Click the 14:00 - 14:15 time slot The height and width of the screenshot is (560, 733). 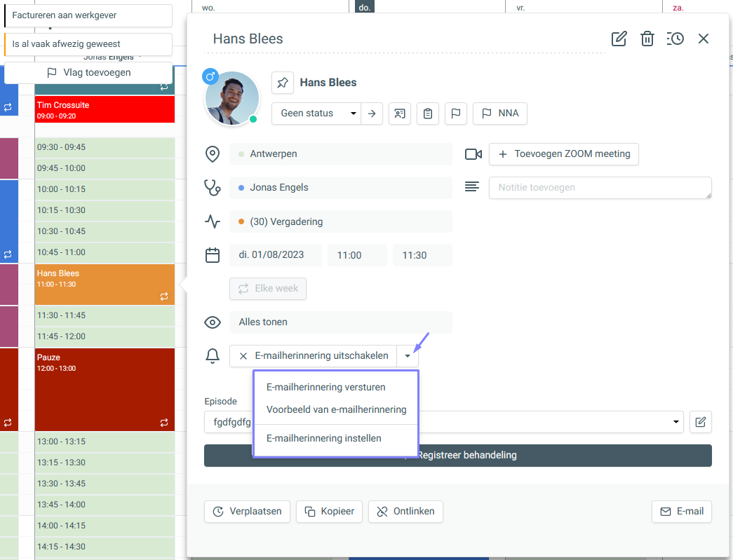pyautogui.click(x=105, y=526)
